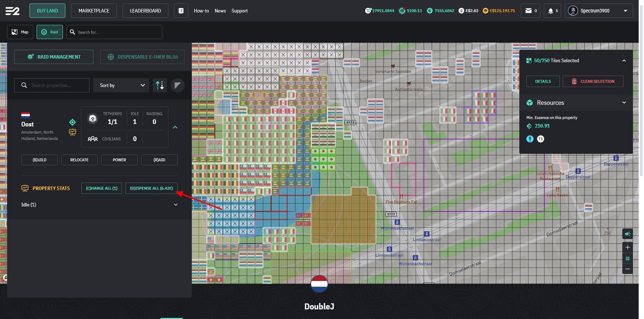
Task: Open the document icon next to Leaderboard
Action: click(x=181, y=11)
